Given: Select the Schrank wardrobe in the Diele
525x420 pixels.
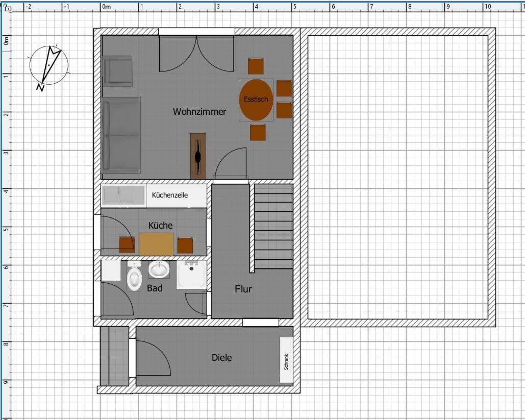Looking at the screenshot, I should tap(287, 360).
